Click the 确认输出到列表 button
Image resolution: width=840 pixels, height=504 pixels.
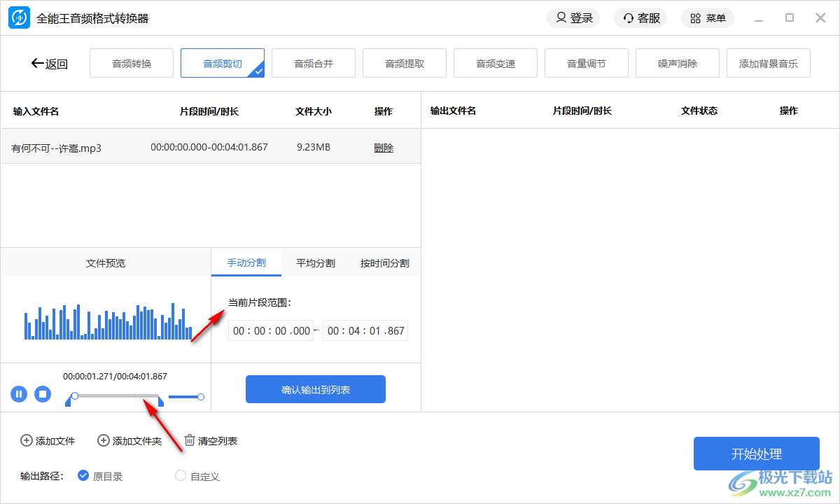(315, 388)
